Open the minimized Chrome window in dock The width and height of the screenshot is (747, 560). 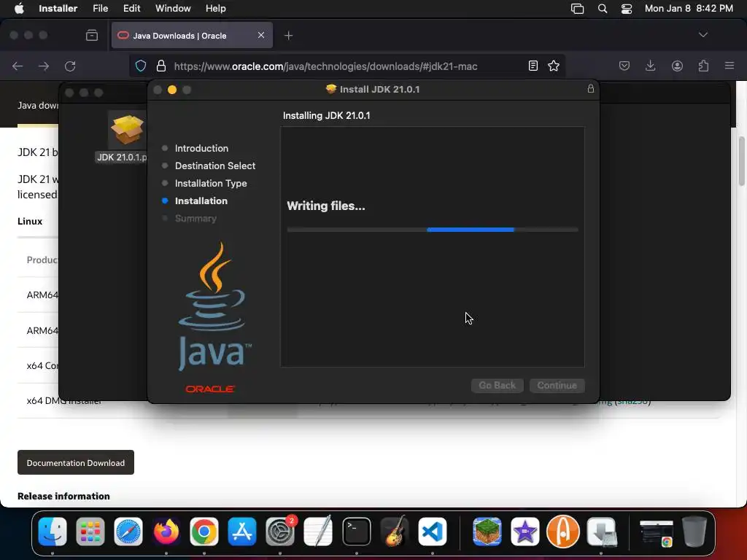(657, 532)
